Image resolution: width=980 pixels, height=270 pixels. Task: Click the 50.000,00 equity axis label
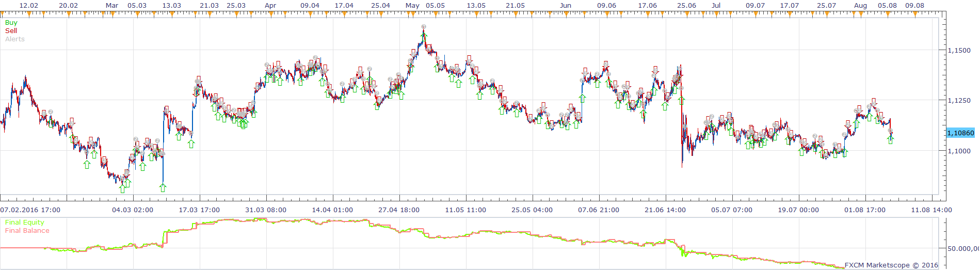click(963, 248)
